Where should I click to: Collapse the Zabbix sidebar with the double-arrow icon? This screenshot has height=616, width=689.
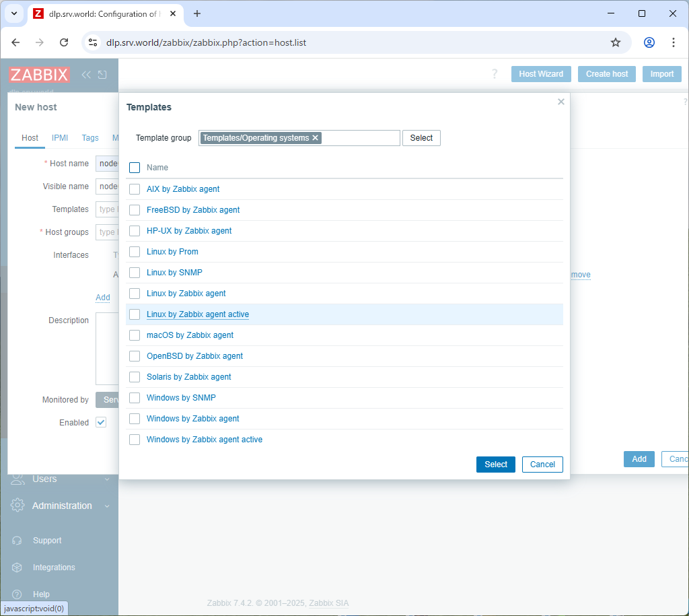click(86, 75)
